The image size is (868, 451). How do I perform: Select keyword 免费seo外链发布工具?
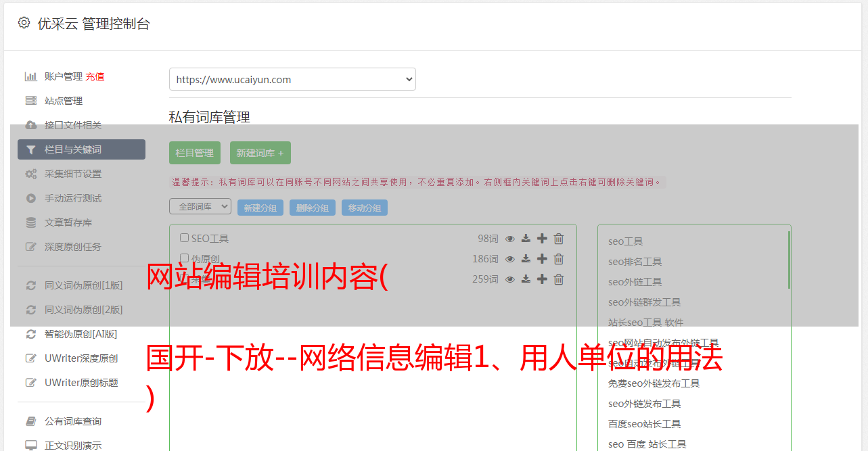pos(654,383)
